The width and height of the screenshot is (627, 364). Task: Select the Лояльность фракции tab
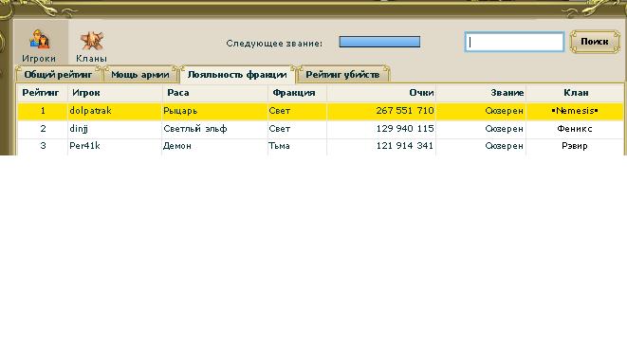pos(237,75)
